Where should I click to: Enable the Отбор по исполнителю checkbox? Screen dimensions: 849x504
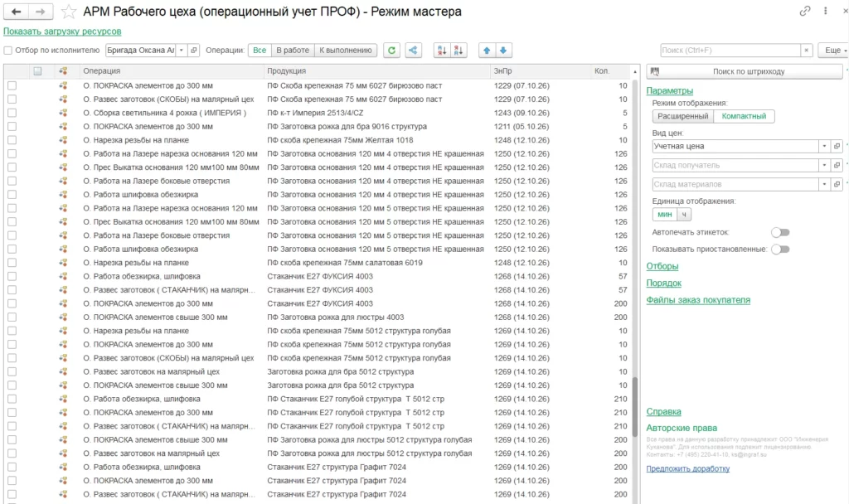8,51
